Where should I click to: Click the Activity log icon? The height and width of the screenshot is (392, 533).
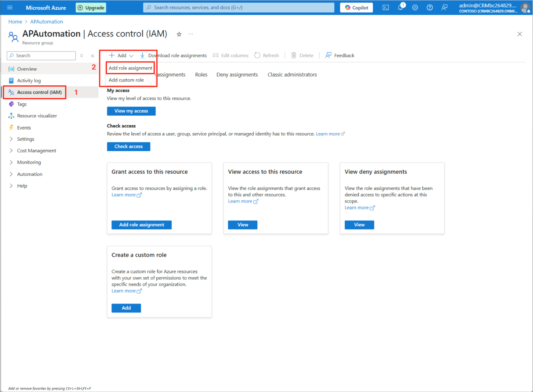(x=11, y=81)
